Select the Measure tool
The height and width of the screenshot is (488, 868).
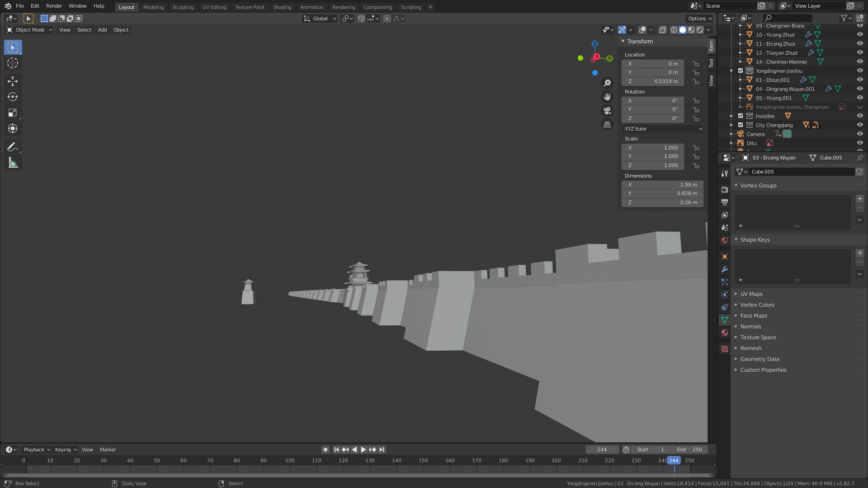(13, 163)
